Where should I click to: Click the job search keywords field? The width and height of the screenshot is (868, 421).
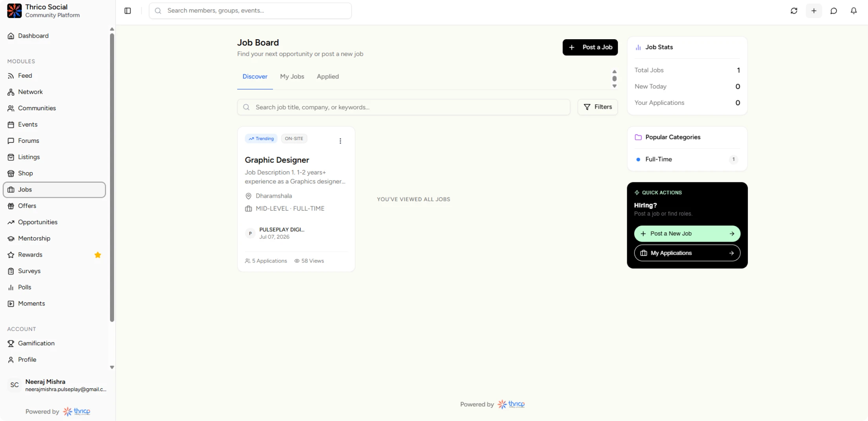coord(403,107)
